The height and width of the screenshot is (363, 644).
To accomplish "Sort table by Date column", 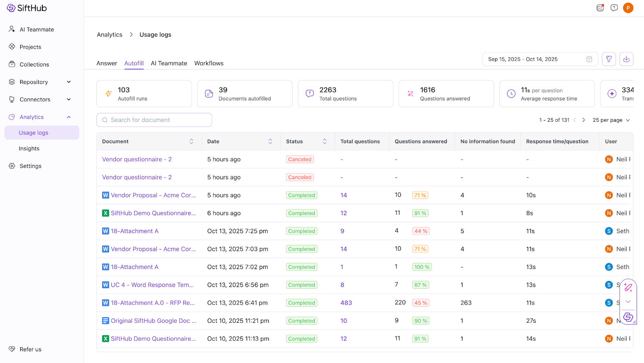I will point(270,142).
